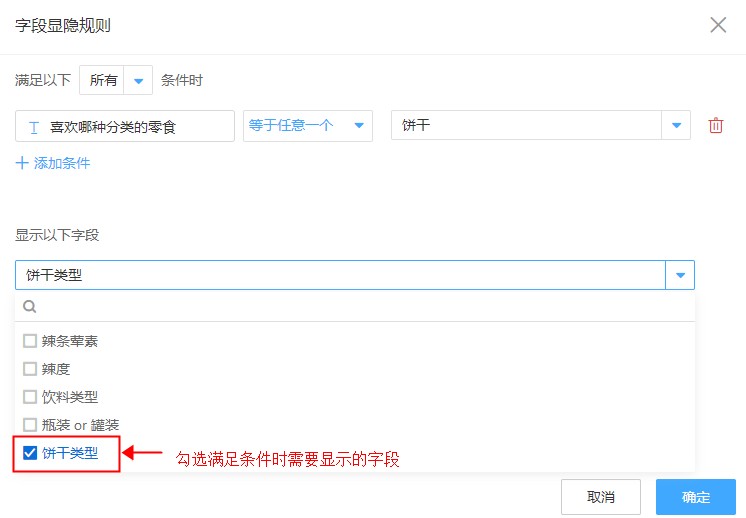Enable the 饮料类型 field checkbox
Screen dimensions: 746x518
(30, 397)
